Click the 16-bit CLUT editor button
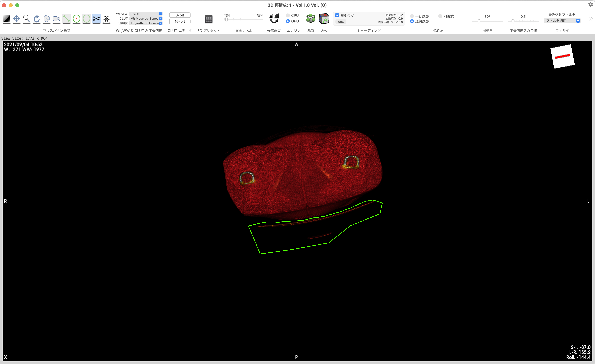The image size is (595, 364). (180, 21)
